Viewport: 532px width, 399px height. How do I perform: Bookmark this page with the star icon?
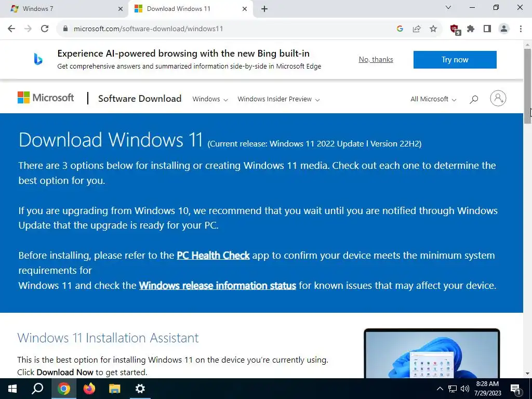pos(433,29)
